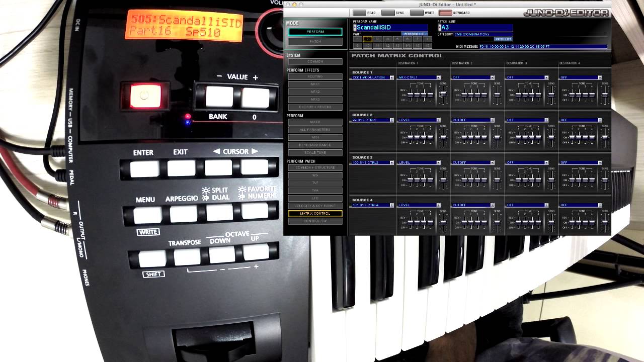Open Source 1 dropdown CC01:MODULATION
This screenshot has width=644, height=362.
tap(373, 77)
